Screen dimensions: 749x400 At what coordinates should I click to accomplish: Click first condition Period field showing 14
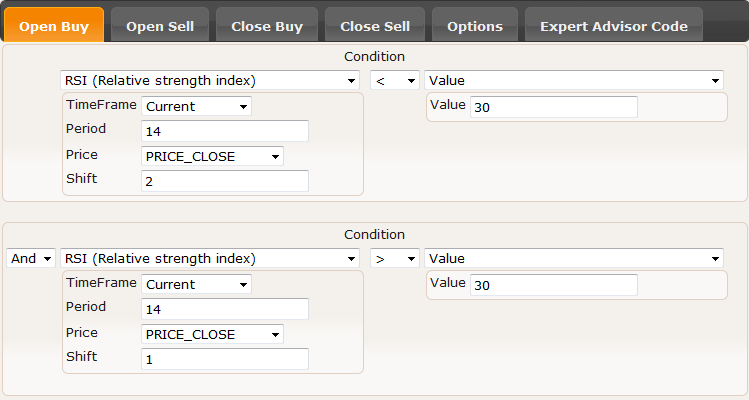225,131
